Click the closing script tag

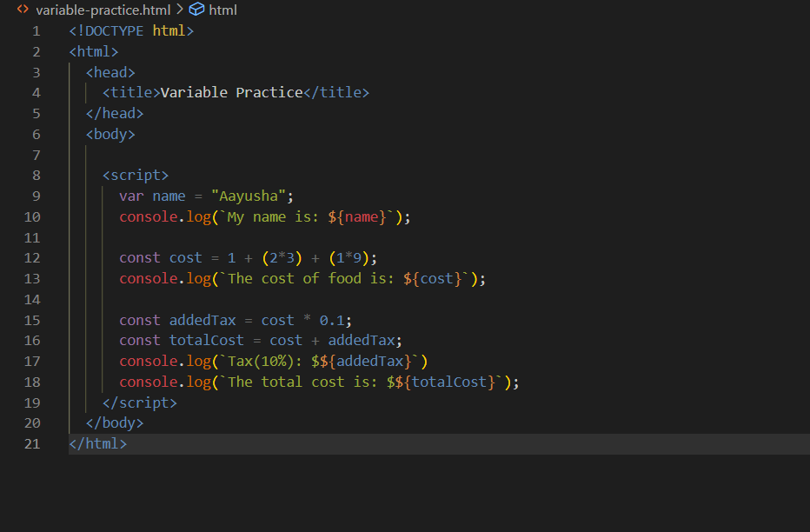coord(139,402)
